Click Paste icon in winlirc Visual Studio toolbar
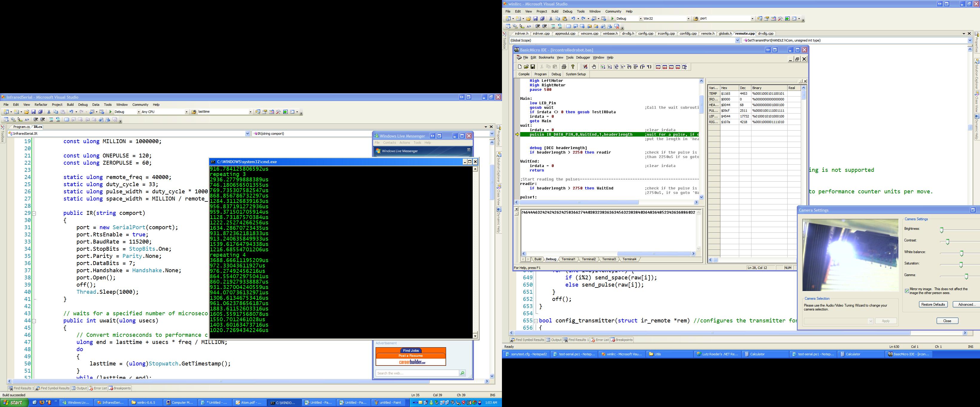 click(x=565, y=19)
